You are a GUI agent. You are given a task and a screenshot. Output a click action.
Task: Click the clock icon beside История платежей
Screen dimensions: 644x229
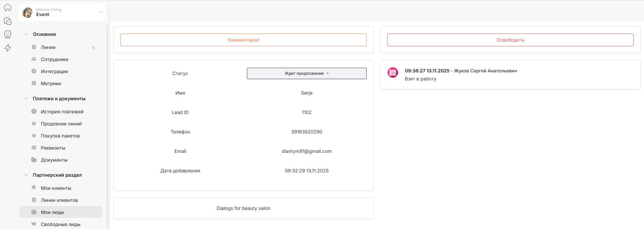34,112
